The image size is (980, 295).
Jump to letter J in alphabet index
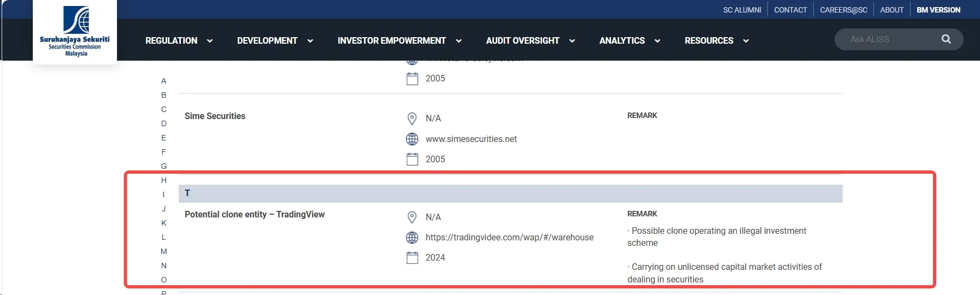tap(163, 209)
